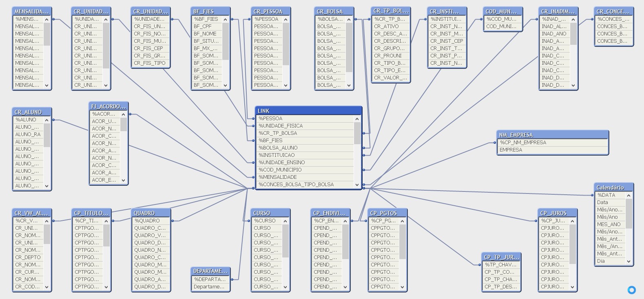Select the CR_ALUNO table header
Viewport: 644px width, 299px height.
pos(32,112)
